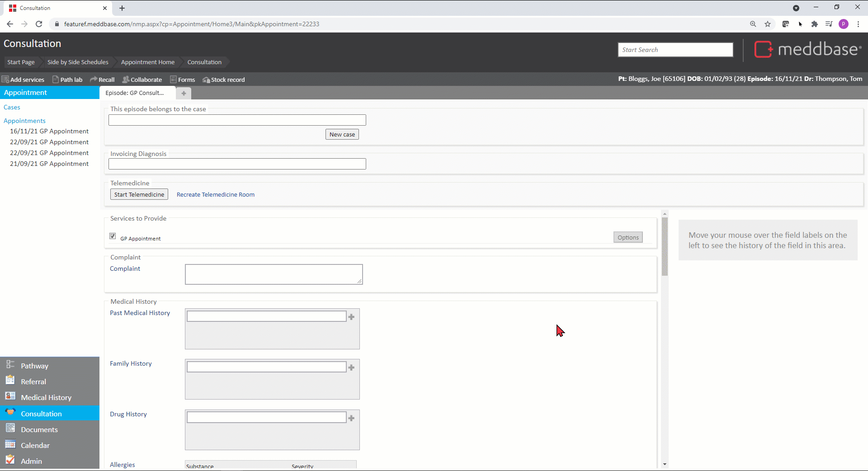Click into the Complaint text area
Screen dimensions: 868x471
click(x=274, y=274)
